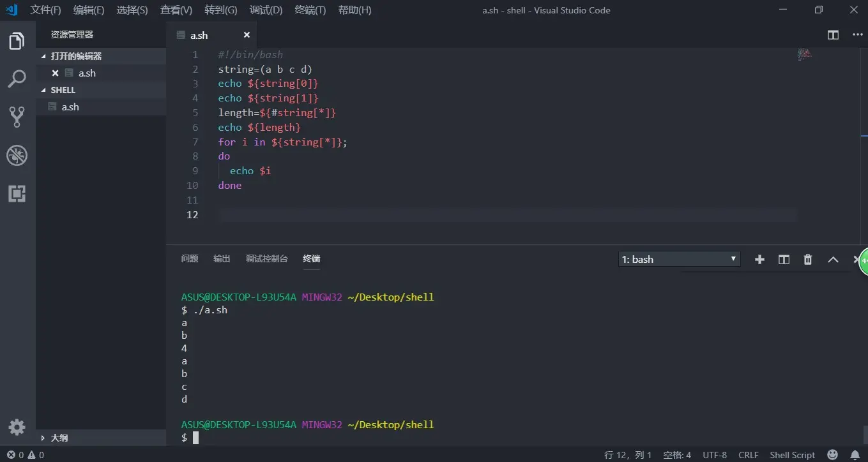The height and width of the screenshot is (462, 868).
Task: Switch to the 终端 panel tab
Action: point(312,258)
